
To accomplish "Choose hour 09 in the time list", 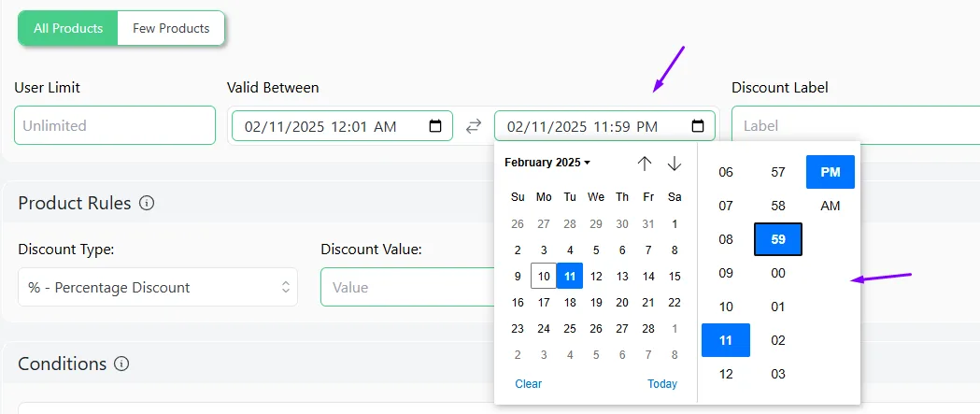I will pyautogui.click(x=726, y=273).
